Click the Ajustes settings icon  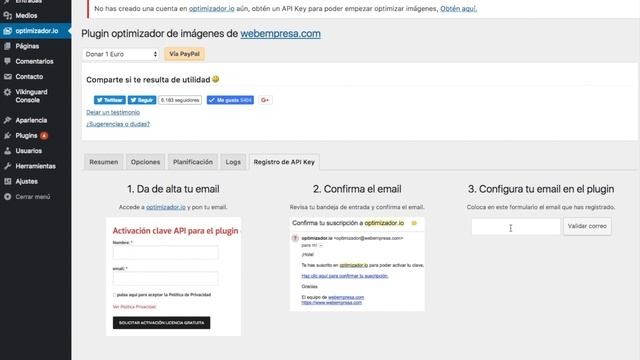pyautogui.click(x=7, y=181)
